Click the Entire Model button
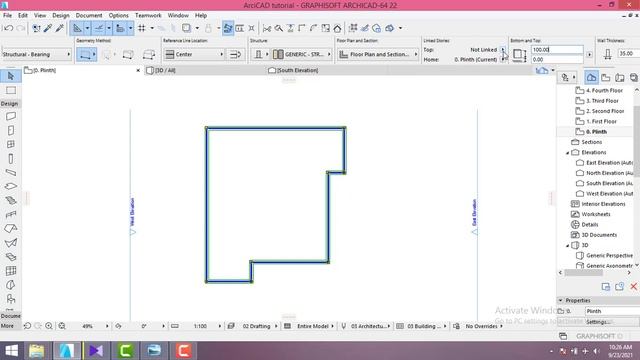 (x=313, y=326)
